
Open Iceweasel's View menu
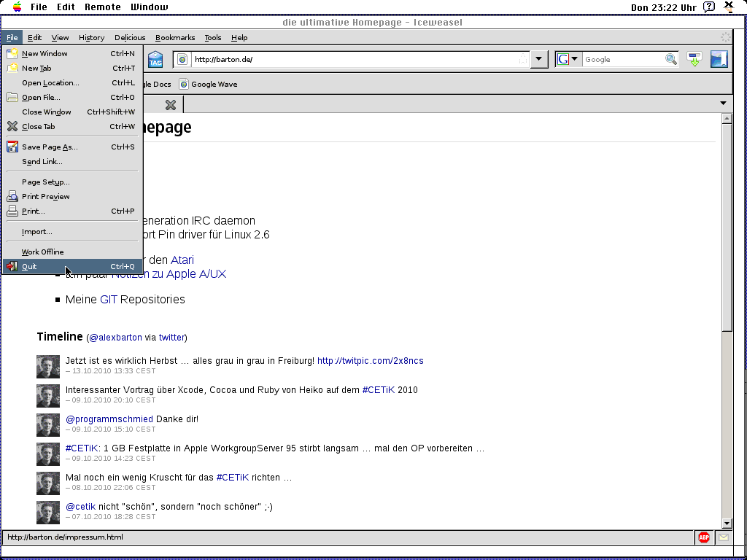click(60, 38)
